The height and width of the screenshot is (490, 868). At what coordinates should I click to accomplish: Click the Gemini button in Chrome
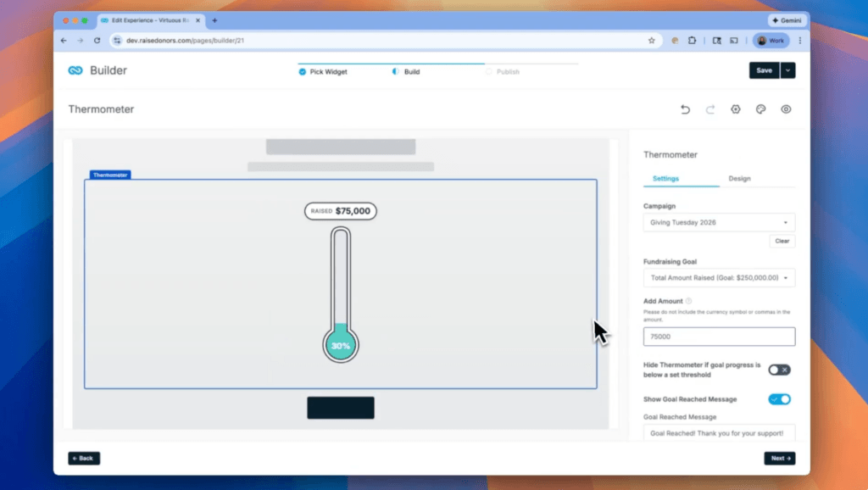(x=787, y=20)
